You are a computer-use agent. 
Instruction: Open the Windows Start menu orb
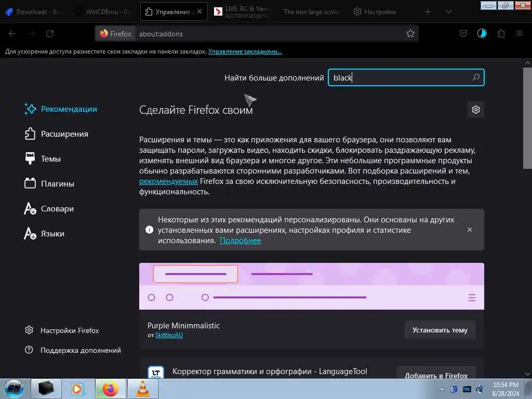tap(14, 389)
